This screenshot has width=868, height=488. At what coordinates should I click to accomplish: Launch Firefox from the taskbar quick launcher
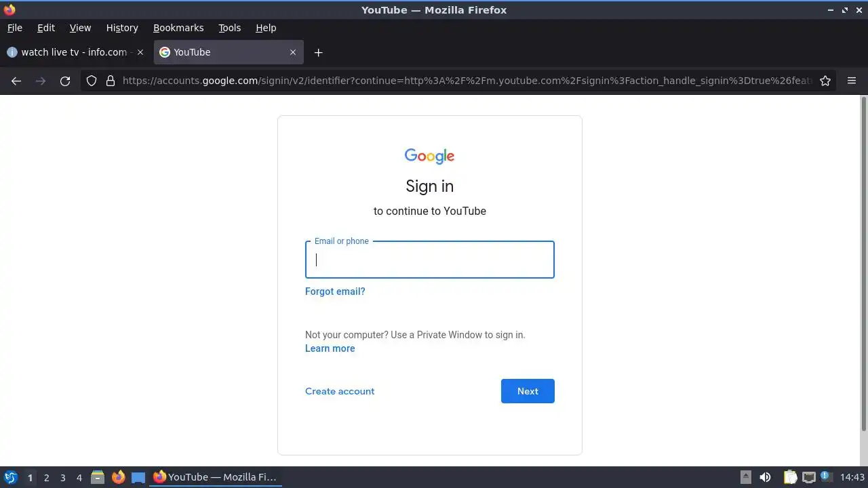(118, 477)
